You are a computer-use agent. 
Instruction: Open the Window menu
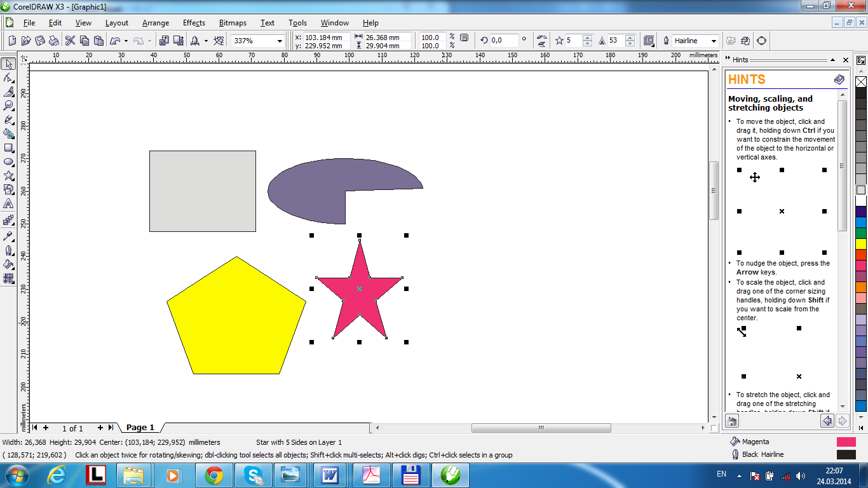pos(335,23)
